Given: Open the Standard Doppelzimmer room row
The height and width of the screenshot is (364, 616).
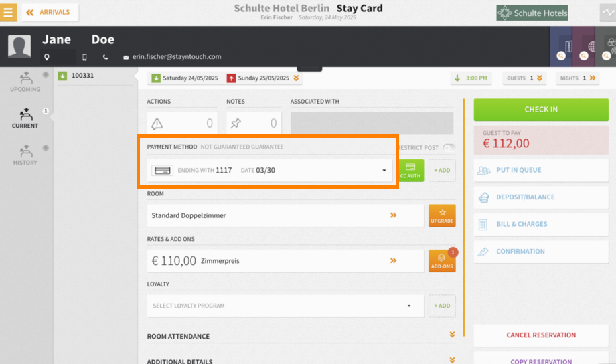Looking at the screenshot, I should pyautogui.click(x=286, y=215).
